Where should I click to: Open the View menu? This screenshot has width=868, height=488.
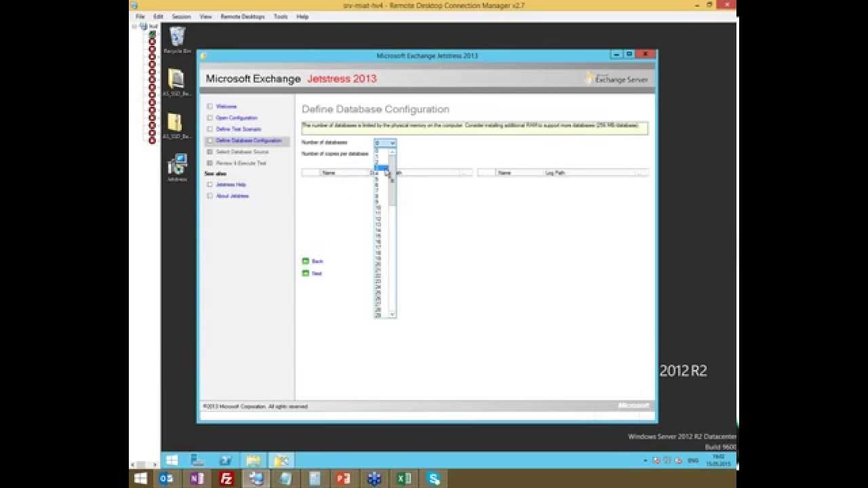pos(205,16)
